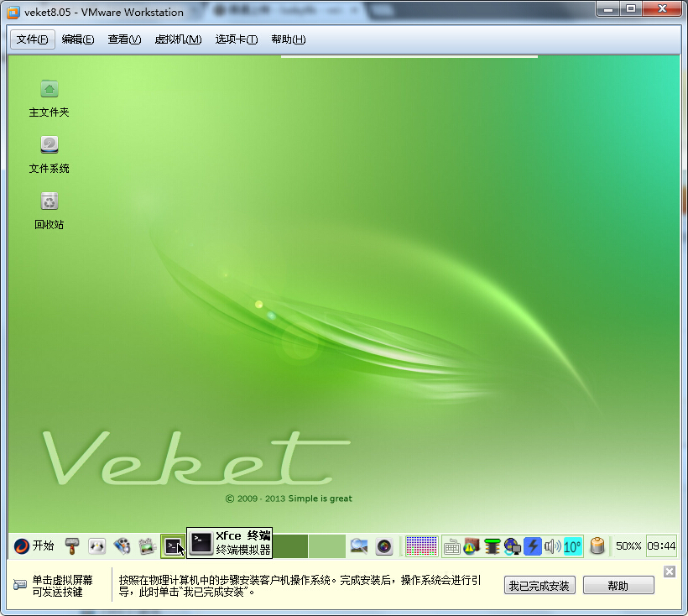Viewport: 688px width, 616px height.
Task: Click the VMware Workstation title bar icon
Action: pos(13,13)
